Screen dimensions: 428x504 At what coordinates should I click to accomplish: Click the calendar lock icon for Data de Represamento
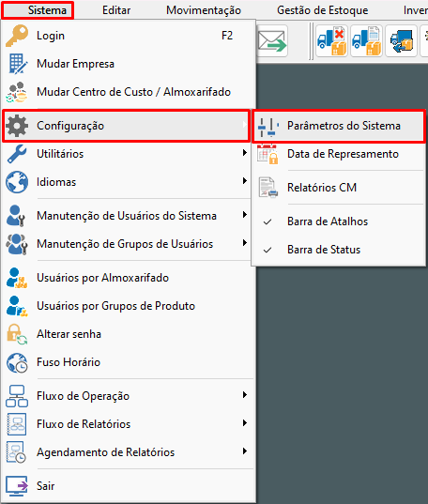267,154
